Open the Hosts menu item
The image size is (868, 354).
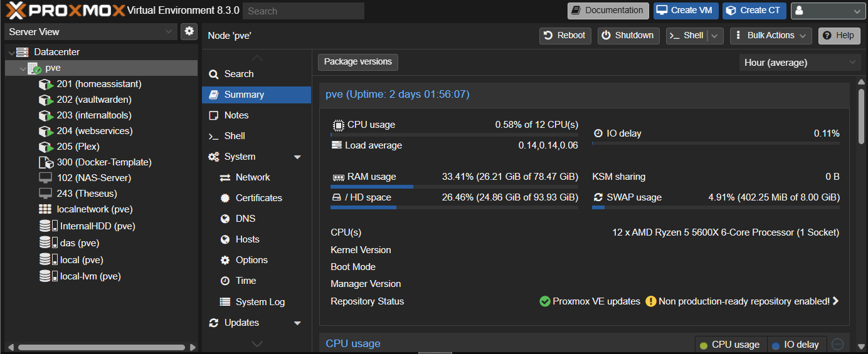[257, 239]
